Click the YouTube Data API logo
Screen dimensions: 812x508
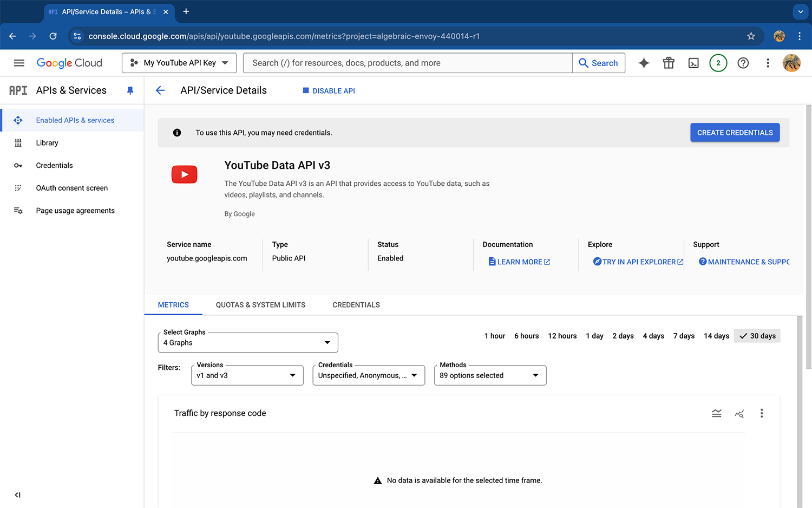pyautogui.click(x=184, y=174)
